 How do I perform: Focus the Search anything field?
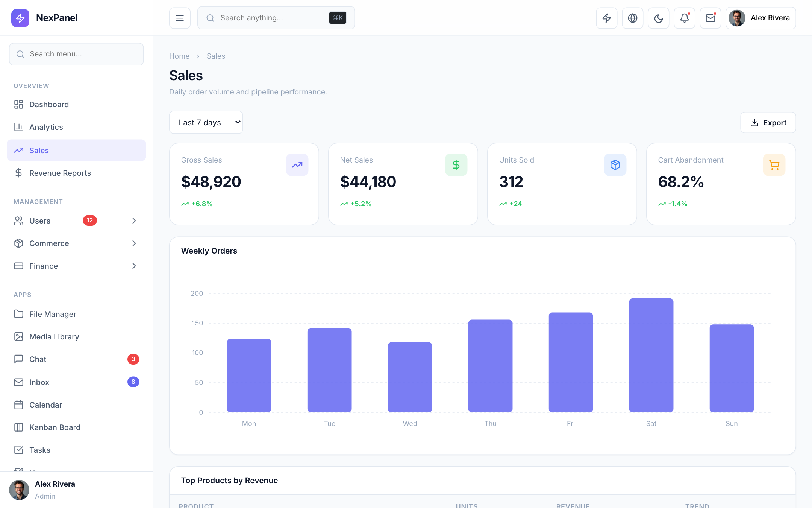(x=276, y=18)
